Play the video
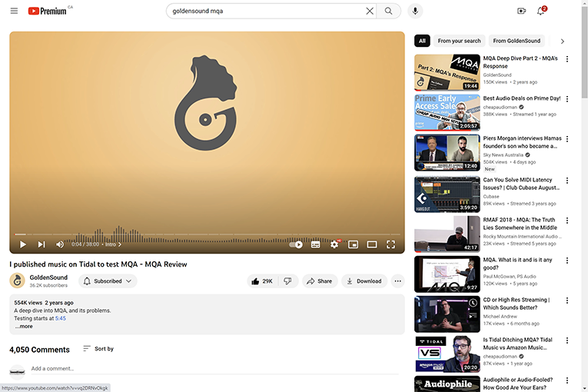 tap(23, 244)
